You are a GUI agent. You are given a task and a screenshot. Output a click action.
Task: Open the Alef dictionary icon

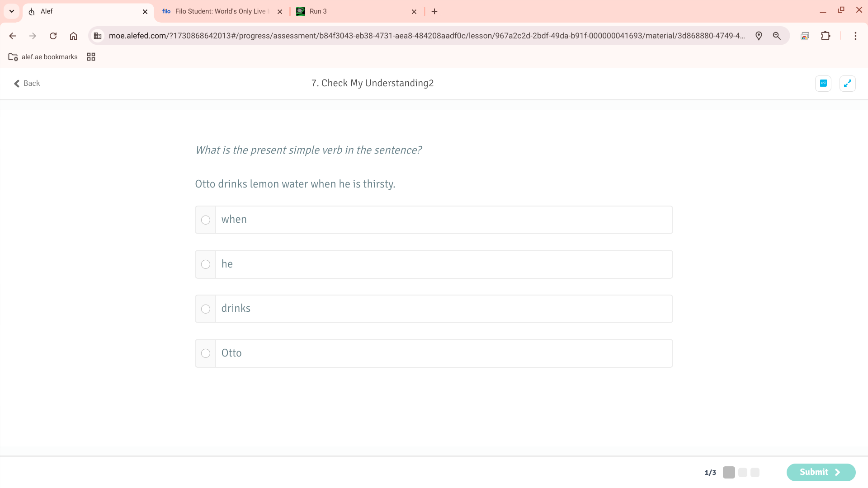823,83
